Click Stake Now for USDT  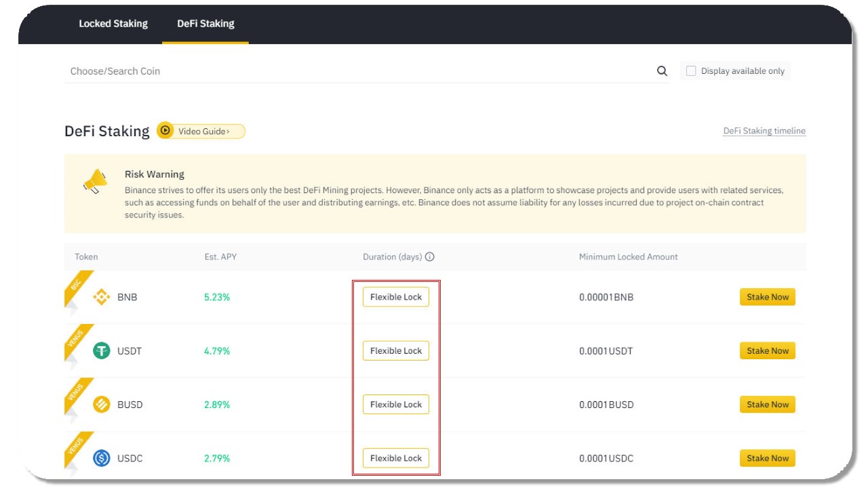coord(768,350)
